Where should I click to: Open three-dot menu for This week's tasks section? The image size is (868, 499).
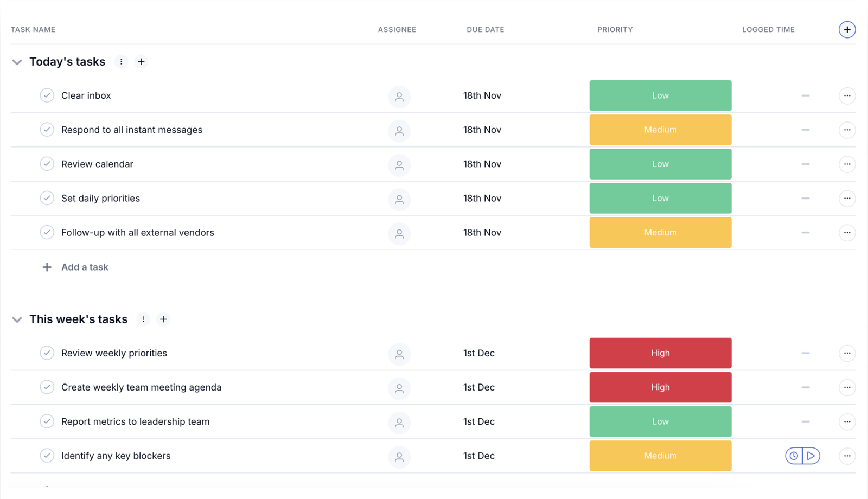[x=143, y=319]
